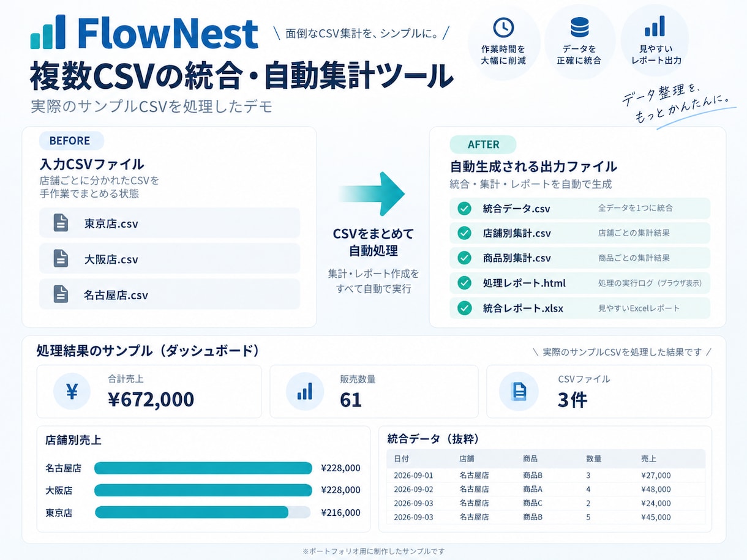This screenshot has width=747, height=560.
Task: Click the file icon beside 名古屋店.csv
Action: tap(61, 294)
